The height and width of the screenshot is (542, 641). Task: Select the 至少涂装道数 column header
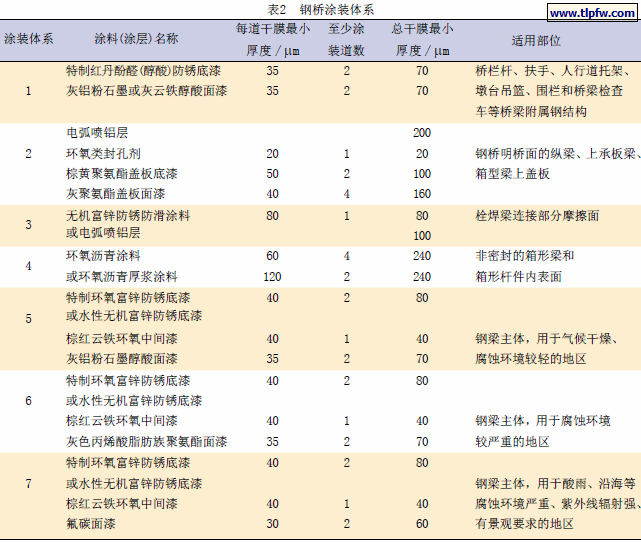click(346, 40)
